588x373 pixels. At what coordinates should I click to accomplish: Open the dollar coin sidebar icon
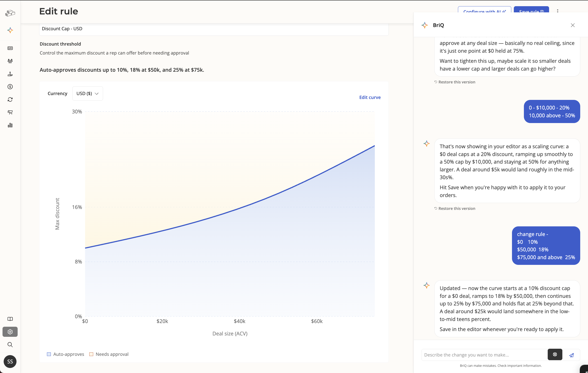coord(10,87)
